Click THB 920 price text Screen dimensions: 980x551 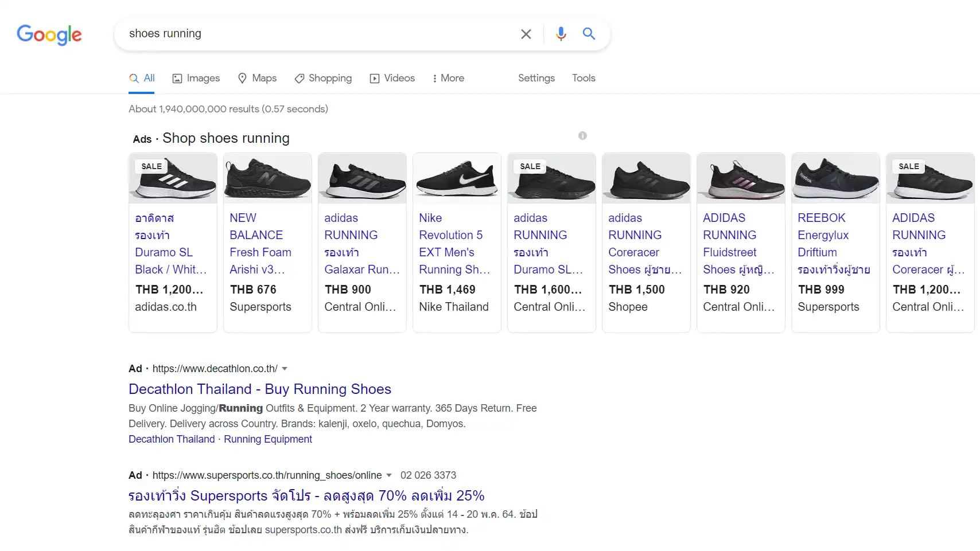(x=726, y=290)
